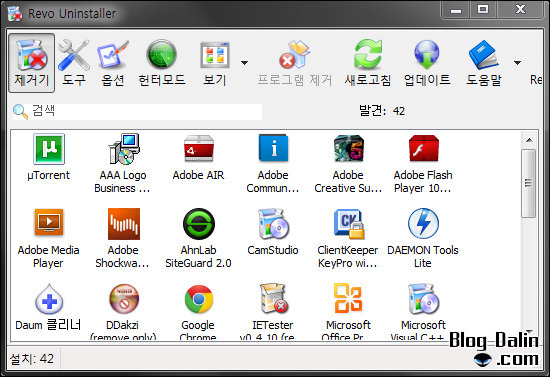Select the Adobe Commun... program icon
The height and width of the screenshot is (377, 550).
(x=273, y=149)
